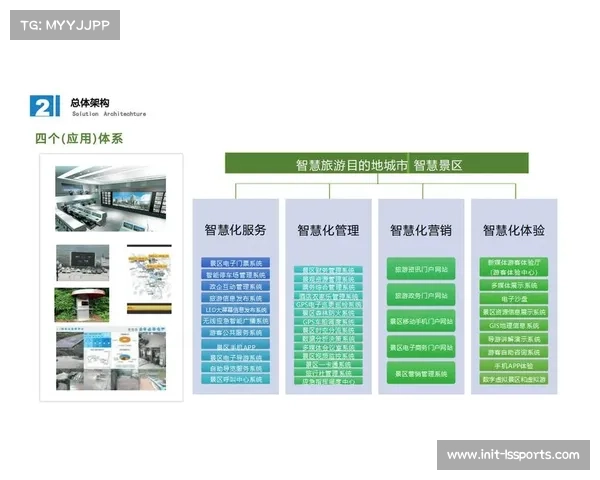This screenshot has height=480, width=600.
Task: Click the 景区视频监控系统 box
Action: 328,356
